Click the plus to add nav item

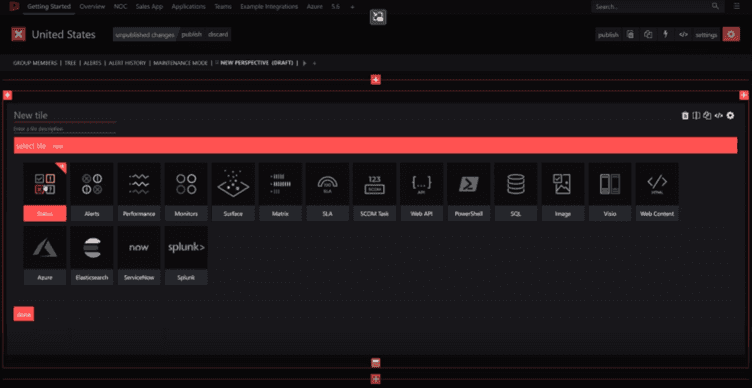352,7
